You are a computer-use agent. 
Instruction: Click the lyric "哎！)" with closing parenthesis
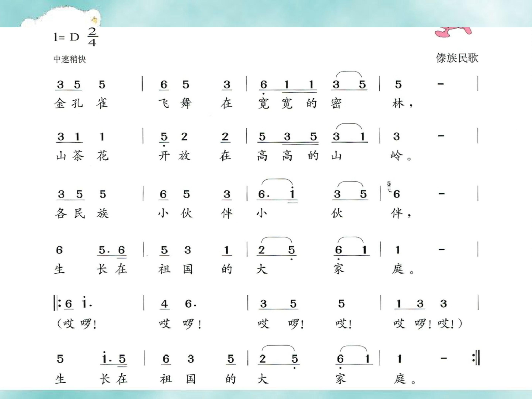click(x=450, y=324)
